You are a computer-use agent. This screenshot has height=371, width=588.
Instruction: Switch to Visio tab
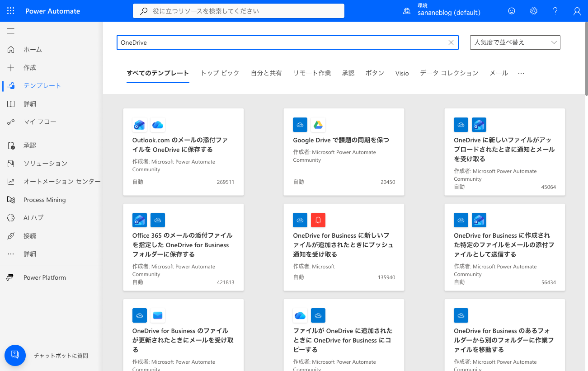402,73
